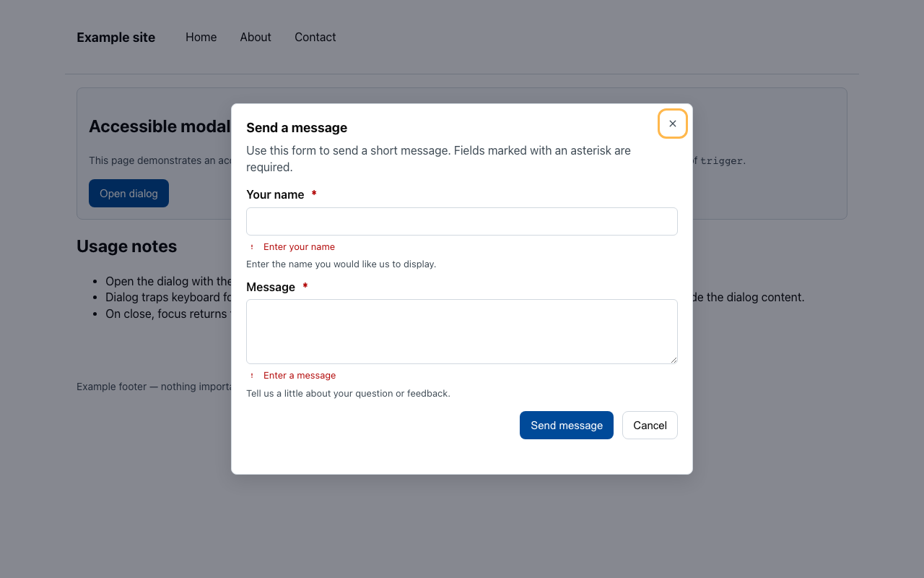Open the Home navigation item

pyautogui.click(x=201, y=37)
